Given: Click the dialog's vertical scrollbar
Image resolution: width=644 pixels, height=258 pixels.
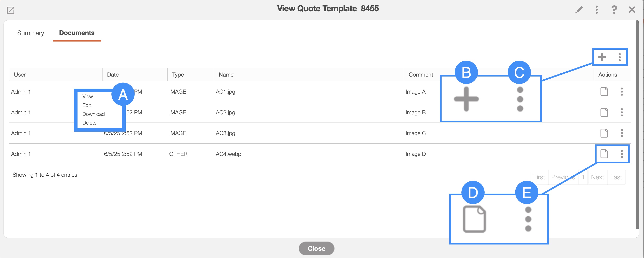Looking at the screenshot, I should click(x=637, y=125).
